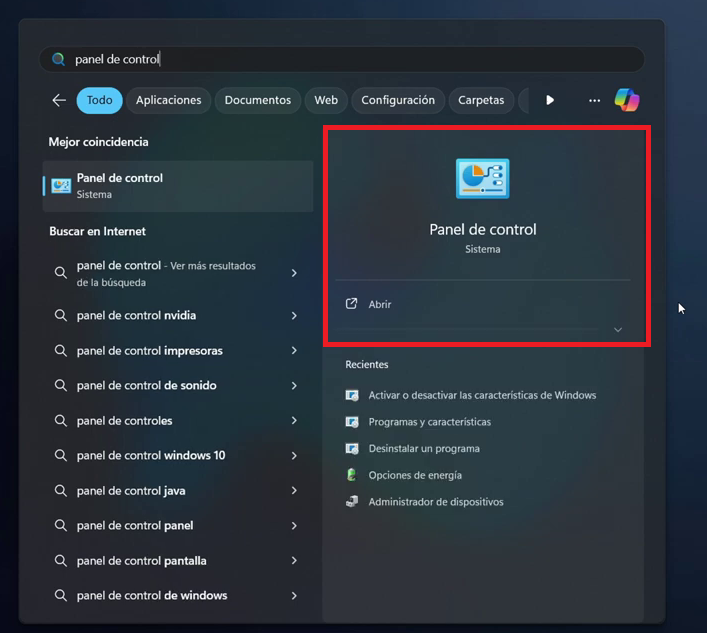Click the panel de control panel suggestion text
The image size is (707, 633).
click(x=135, y=525)
